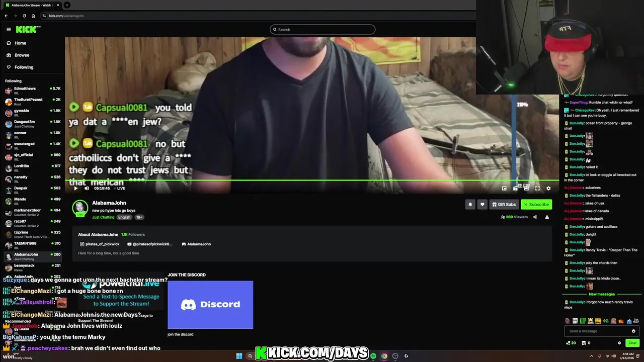The height and width of the screenshot is (362, 644).
Task: Click the Gift Subs button
Action: [x=504, y=204]
